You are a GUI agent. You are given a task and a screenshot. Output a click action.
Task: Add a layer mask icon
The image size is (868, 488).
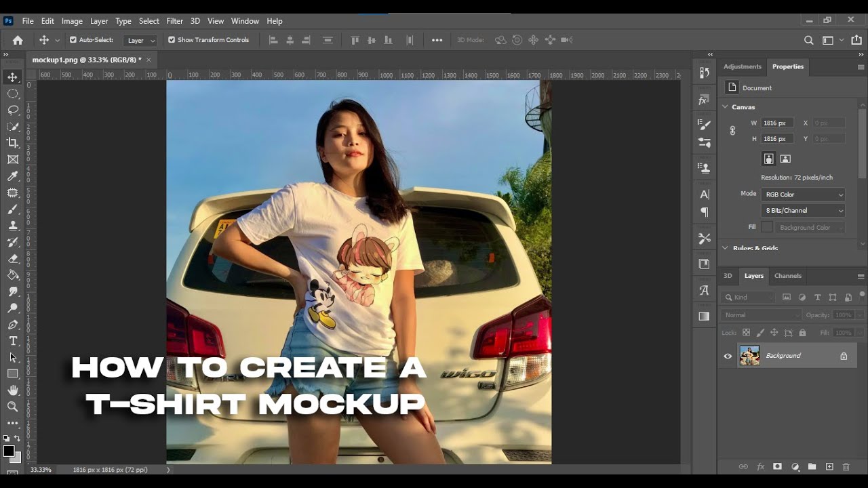[777, 467]
